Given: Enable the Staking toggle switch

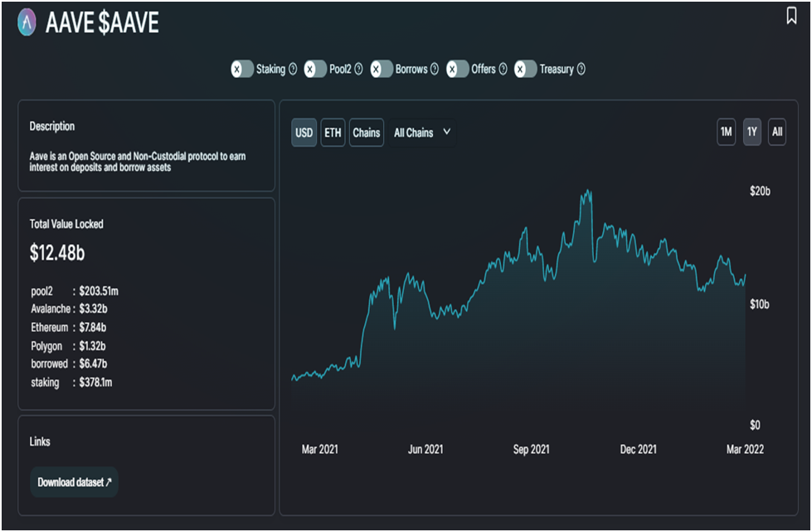Looking at the screenshot, I should 242,70.
